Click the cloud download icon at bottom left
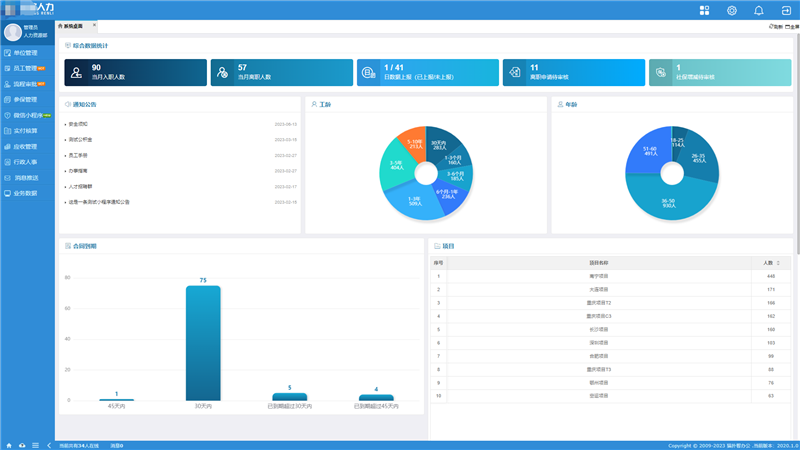The height and width of the screenshot is (450, 800). [x=22, y=444]
